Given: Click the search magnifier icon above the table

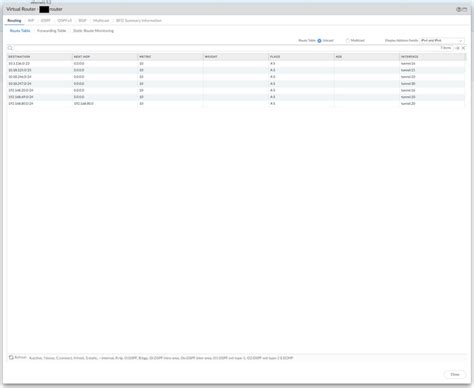Looking at the screenshot, I should tap(10, 48).
